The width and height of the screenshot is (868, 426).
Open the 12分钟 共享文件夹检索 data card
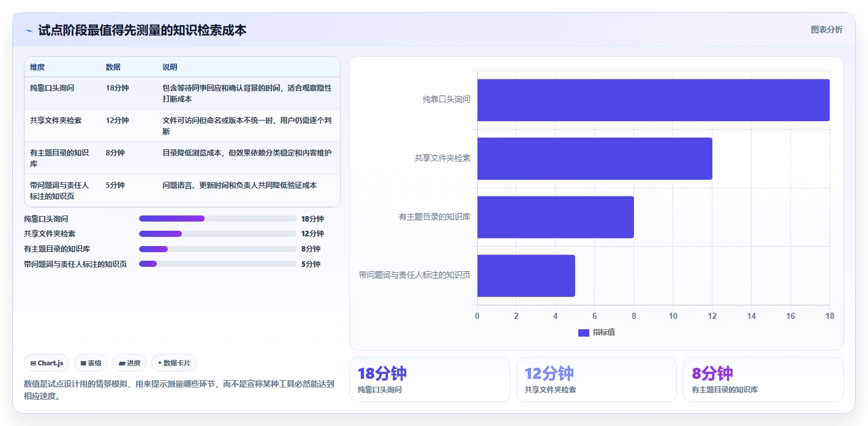pyautogui.click(x=597, y=379)
